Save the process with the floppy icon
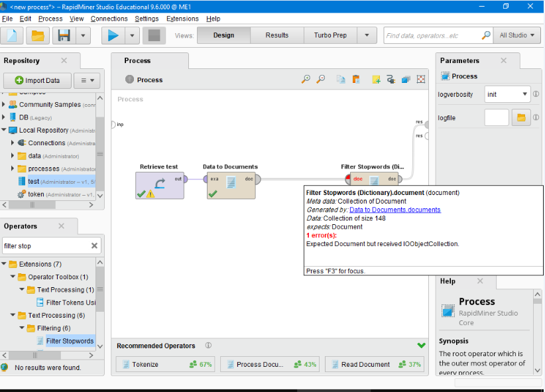Image resolution: width=545 pixels, height=392 pixels. click(x=64, y=35)
